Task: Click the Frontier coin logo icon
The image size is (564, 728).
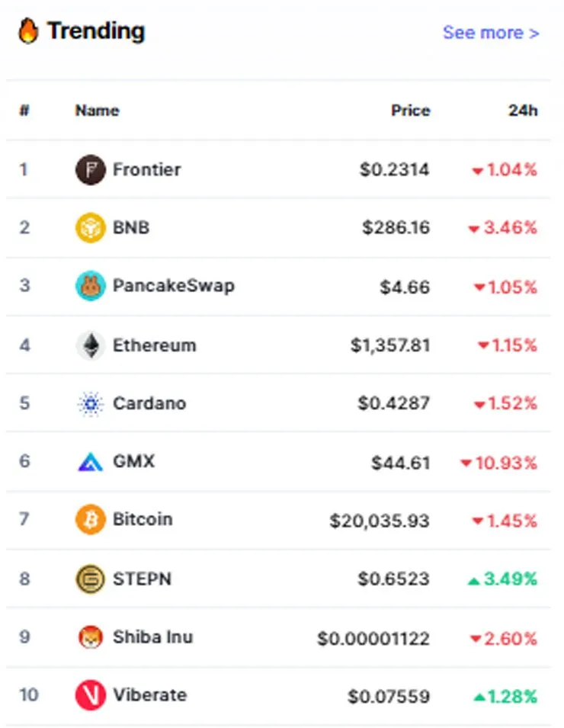Action: click(x=90, y=170)
